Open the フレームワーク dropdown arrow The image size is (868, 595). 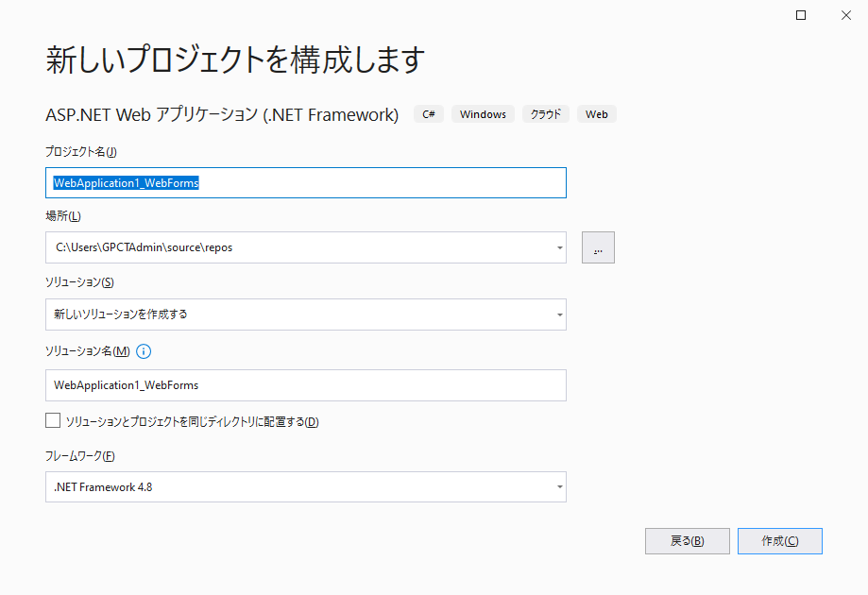[560, 487]
